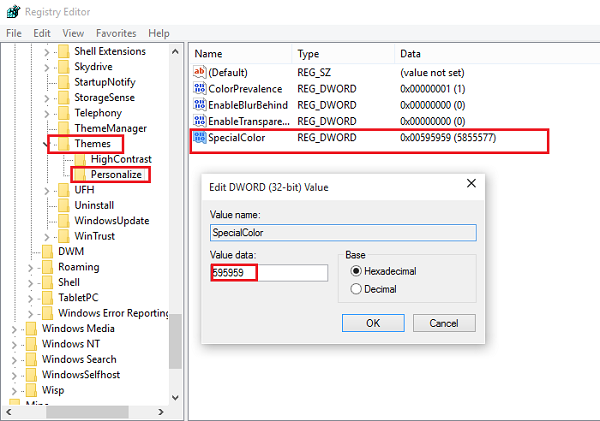Viewport: 600px width, 421px height.
Task: Click the EnableBlurBehind DWORD icon
Action: (199, 104)
